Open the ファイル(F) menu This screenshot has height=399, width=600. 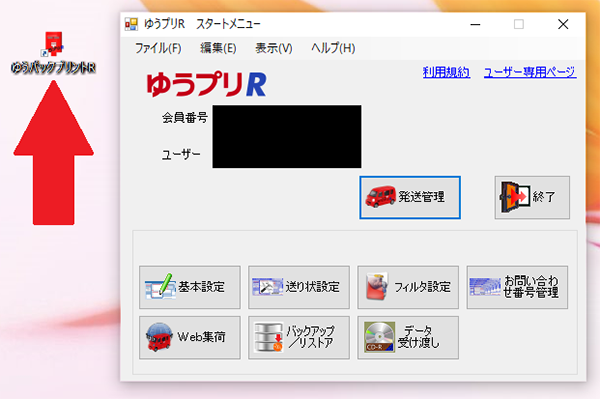(158, 48)
